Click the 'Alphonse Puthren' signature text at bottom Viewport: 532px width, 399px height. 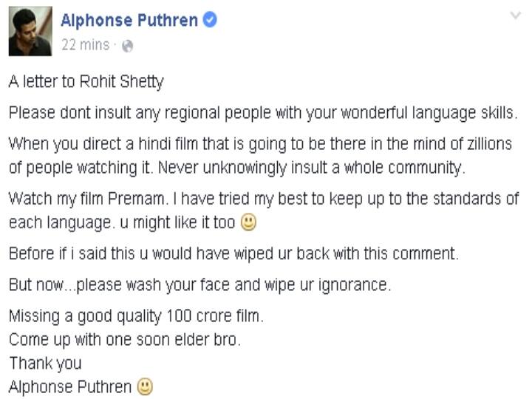(x=70, y=386)
